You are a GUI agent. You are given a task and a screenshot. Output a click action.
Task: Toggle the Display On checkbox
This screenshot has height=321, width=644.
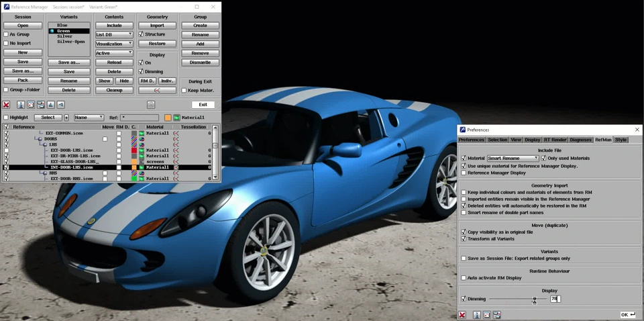pos(141,62)
